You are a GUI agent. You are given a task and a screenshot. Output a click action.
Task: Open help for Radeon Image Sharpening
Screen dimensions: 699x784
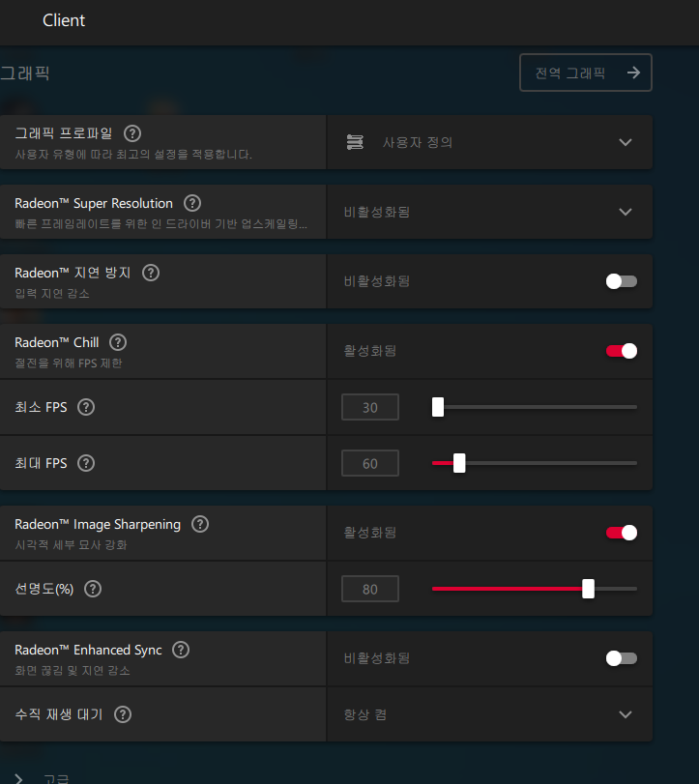[200, 524]
